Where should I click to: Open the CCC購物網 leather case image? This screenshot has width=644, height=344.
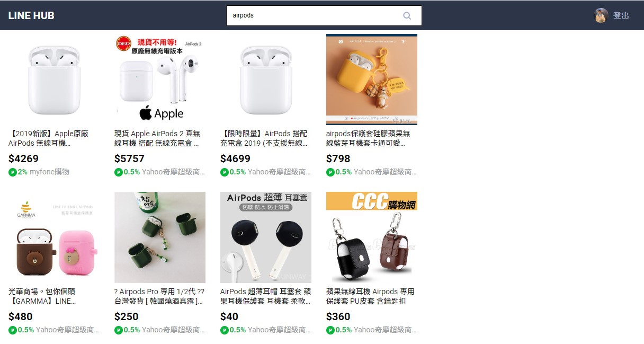click(372, 237)
